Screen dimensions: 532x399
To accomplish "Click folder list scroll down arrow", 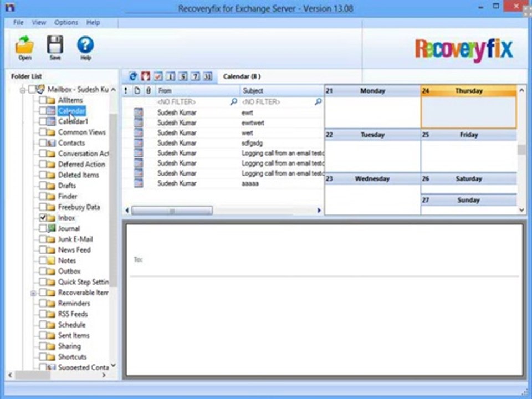I will (x=113, y=365).
